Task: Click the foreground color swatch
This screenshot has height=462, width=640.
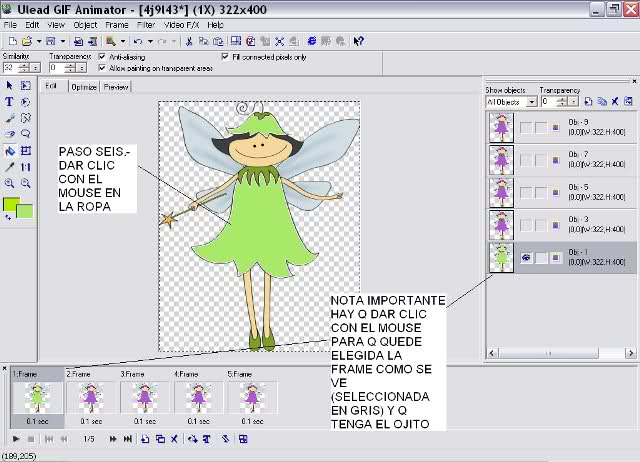Action: (x=10, y=204)
